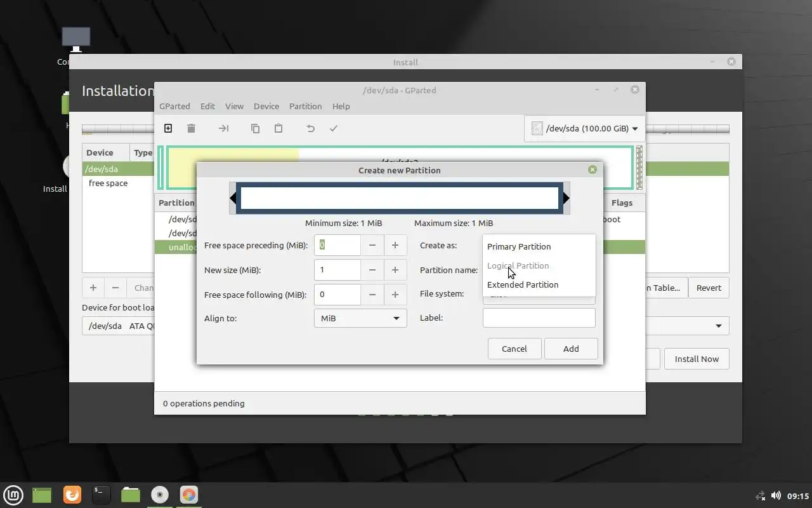Open the GParted menu

(x=174, y=106)
